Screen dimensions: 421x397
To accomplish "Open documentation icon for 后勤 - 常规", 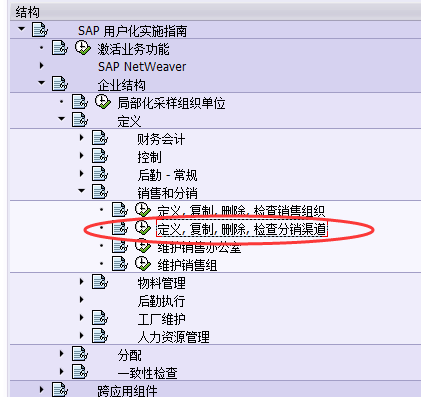I will click(x=100, y=174).
